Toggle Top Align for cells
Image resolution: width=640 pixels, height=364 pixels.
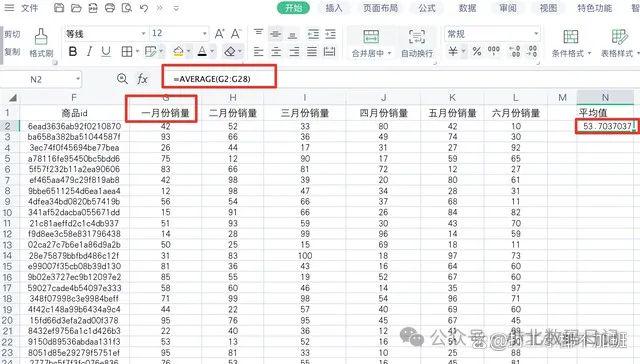258,33
